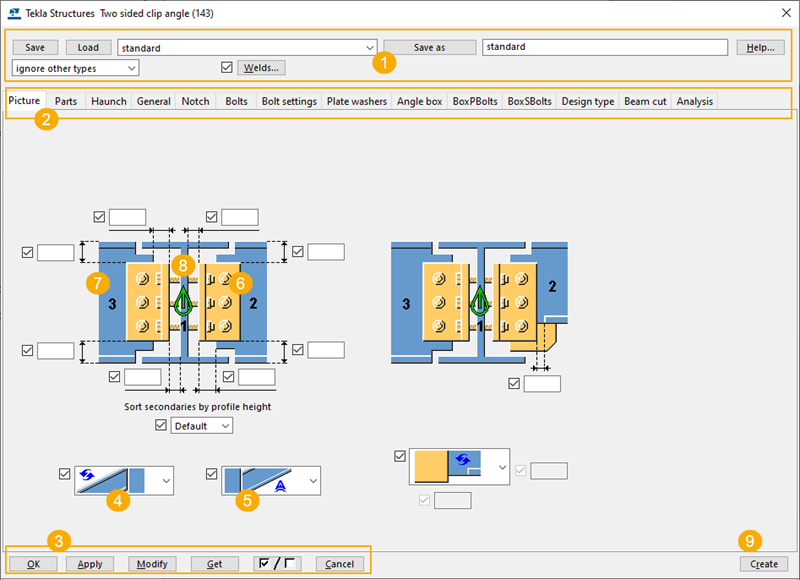Click the toggle-all checkboxes on/off button
800x580 pixels.
[276, 564]
